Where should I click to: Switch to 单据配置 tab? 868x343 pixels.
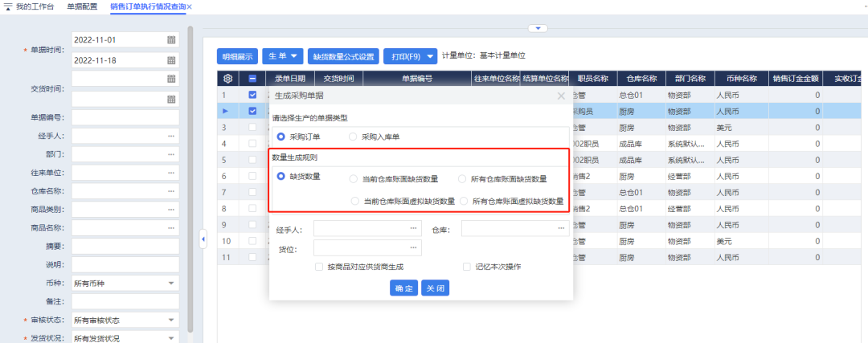click(81, 6)
